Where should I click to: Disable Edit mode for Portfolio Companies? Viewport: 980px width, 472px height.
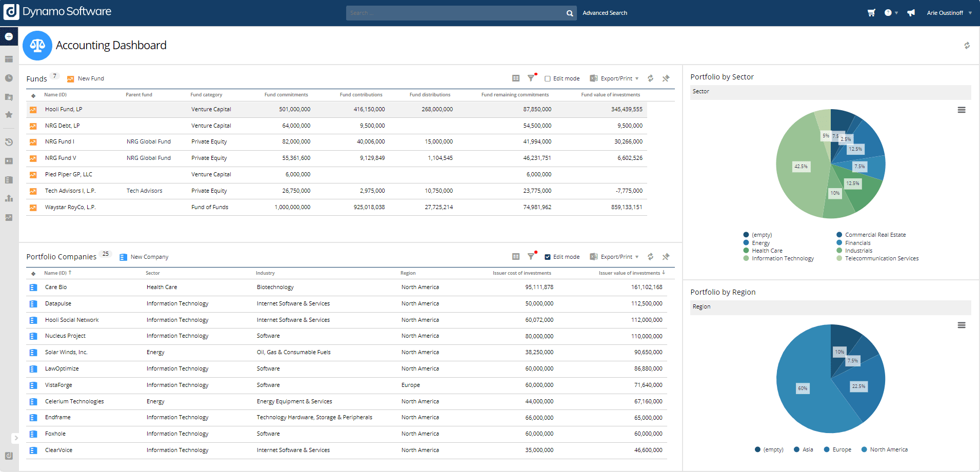click(548, 257)
